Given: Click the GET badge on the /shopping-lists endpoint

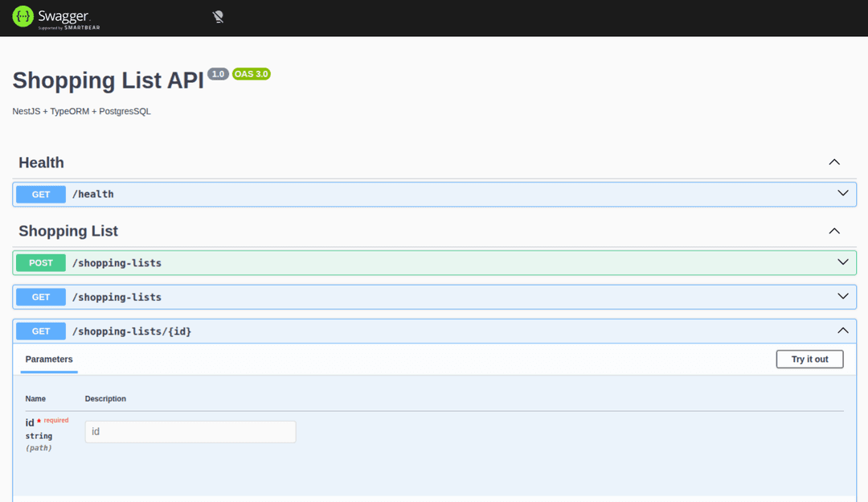Looking at the screenshot, I should (40, 297).
